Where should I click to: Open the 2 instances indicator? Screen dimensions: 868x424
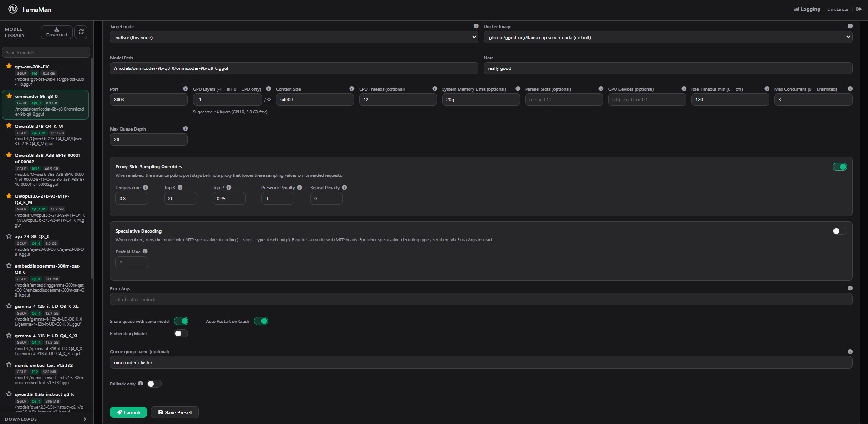click(x=838, y=9)
